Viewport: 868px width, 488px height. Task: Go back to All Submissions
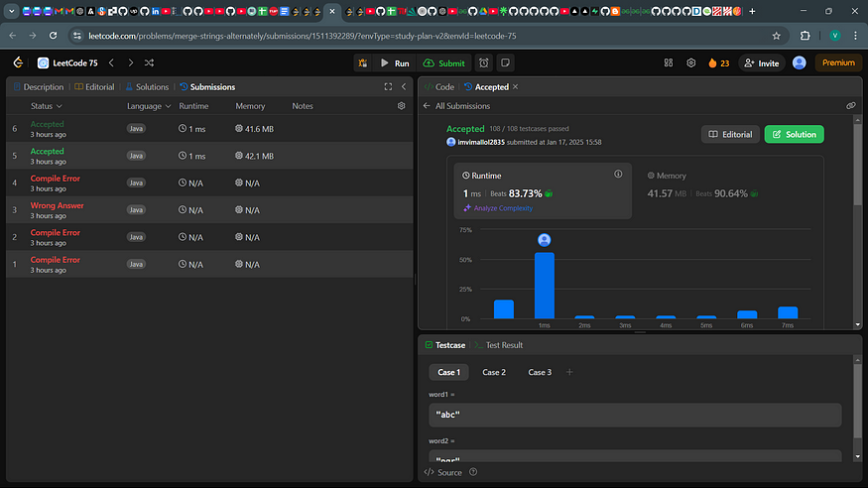point(456,106)
